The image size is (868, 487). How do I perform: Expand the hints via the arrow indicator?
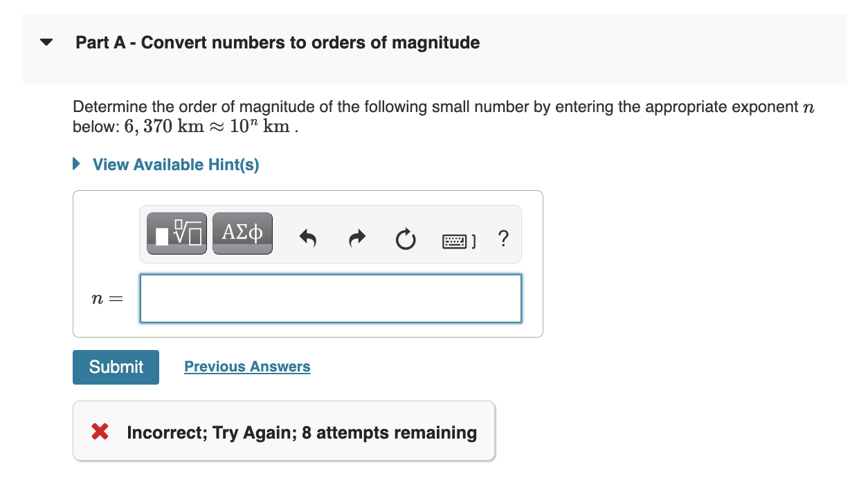pyautogui.click(x=75, y=163)
